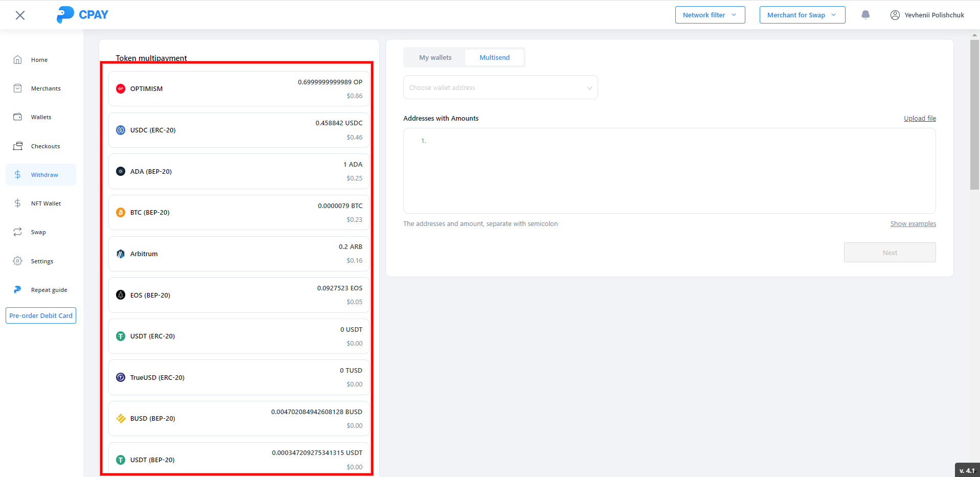The height and width of the screenshot is (477, 980).
Task: Select the OPTIMISM token row
Action: click(x=239, y=89)
